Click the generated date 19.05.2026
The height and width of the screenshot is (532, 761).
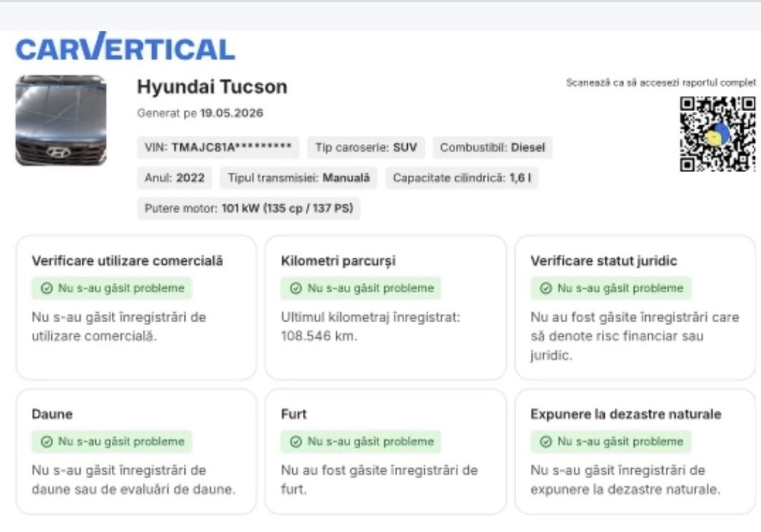pos(231,113)
